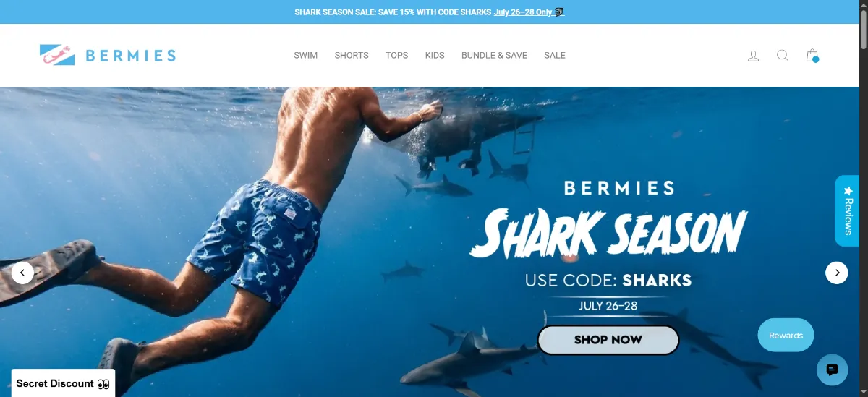The width and height of the screenshot is (868, 397).
Task: Open the Reviews side tab
Action: [x=847, y=210]
